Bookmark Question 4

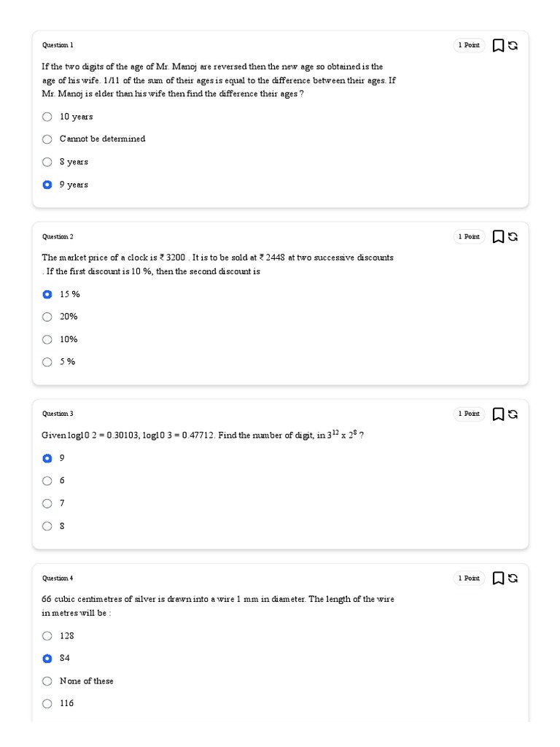point(498,578)
